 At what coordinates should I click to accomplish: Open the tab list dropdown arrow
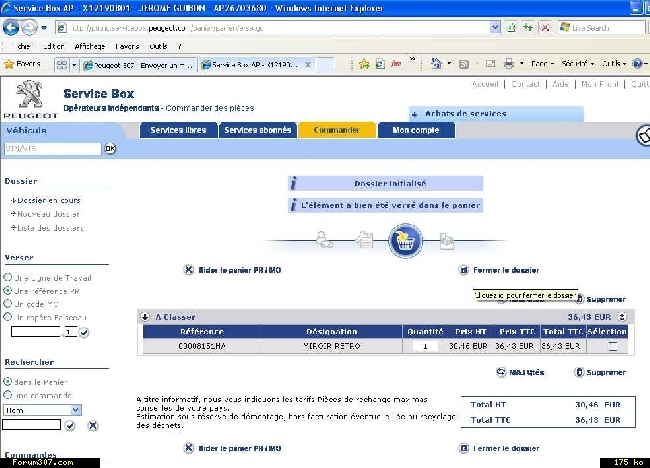click(x=74, y=65)
